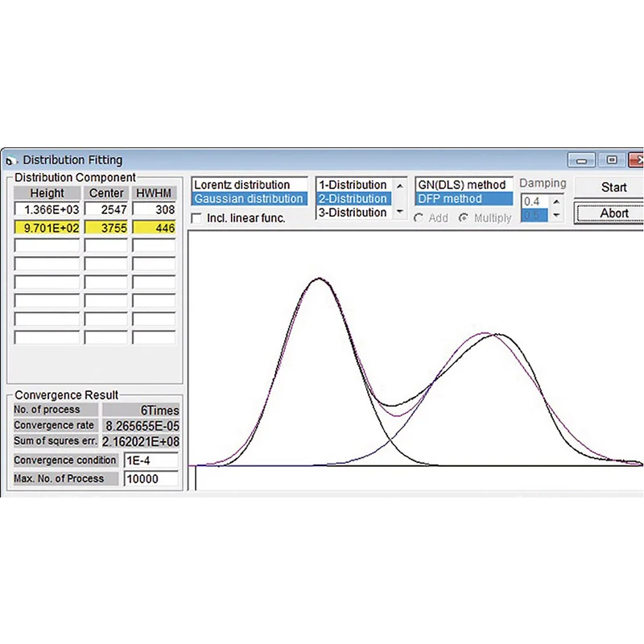Viewport: 644px width, 644px height.
Task: Click Convergence rate value 8.265655E-05
Action: click(x=141, y=426)
